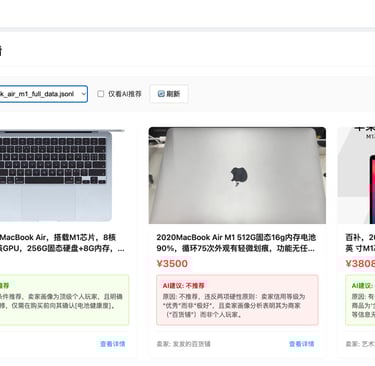The image size is (375, 366).
Task: Select the not-recommended reason text about 卖家信用等级
Action: click(234, 305)
